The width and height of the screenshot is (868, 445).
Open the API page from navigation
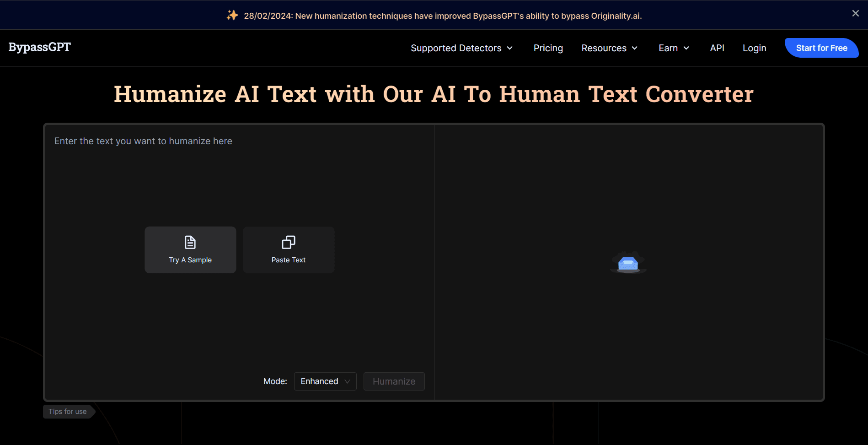(717, 48)
